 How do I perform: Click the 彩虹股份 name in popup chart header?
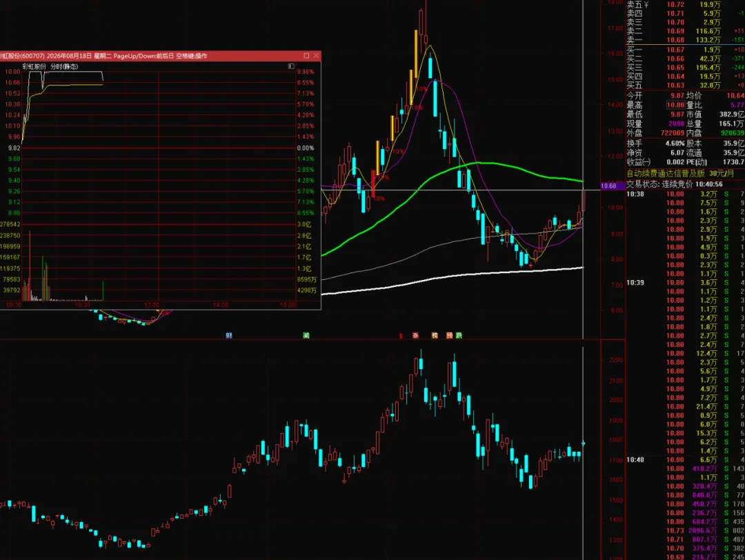[x=34, y=66]
